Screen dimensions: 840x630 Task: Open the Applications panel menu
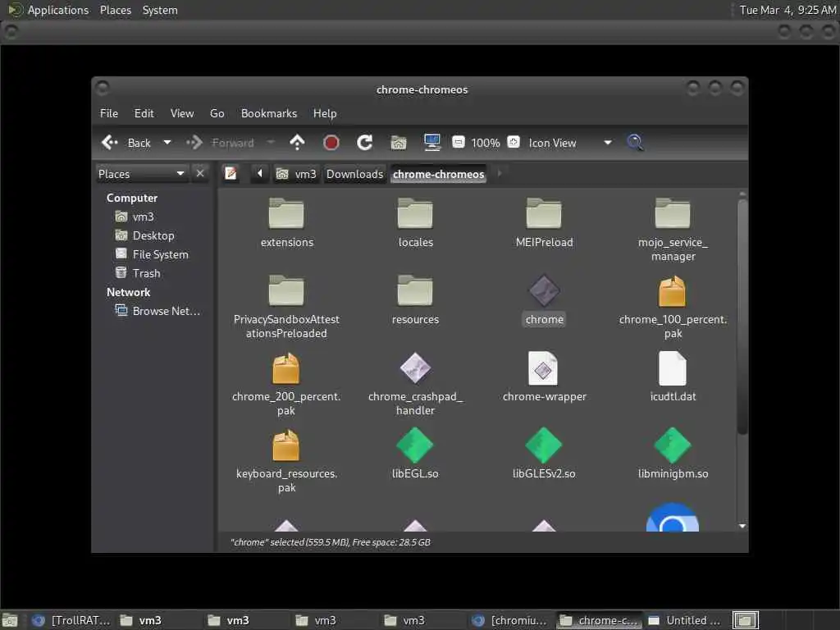pyautogui.click(x=58, y=10)
